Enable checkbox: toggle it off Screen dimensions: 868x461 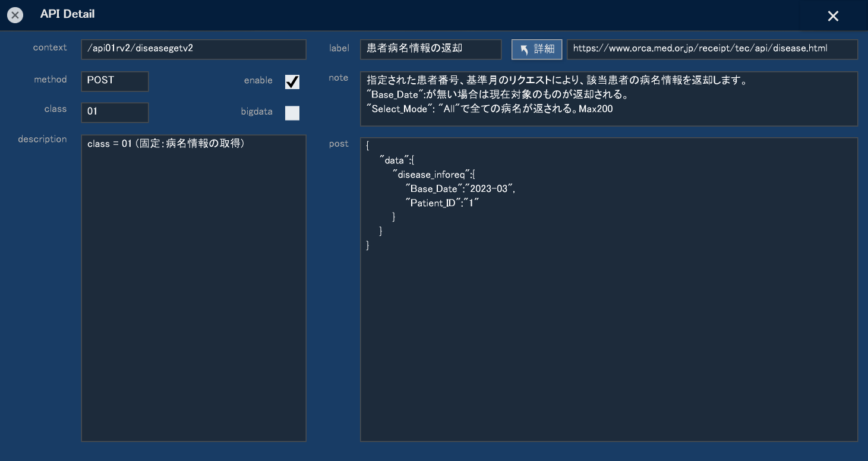[292, 82]
